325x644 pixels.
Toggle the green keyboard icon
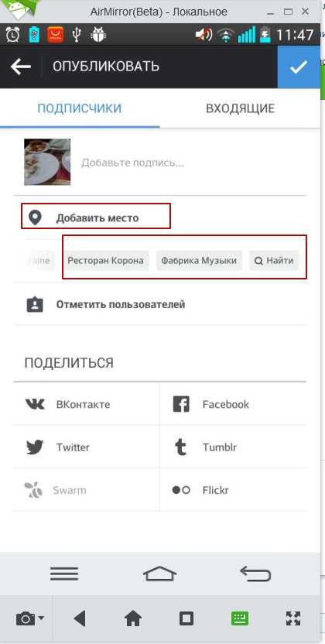coord(240,618)
